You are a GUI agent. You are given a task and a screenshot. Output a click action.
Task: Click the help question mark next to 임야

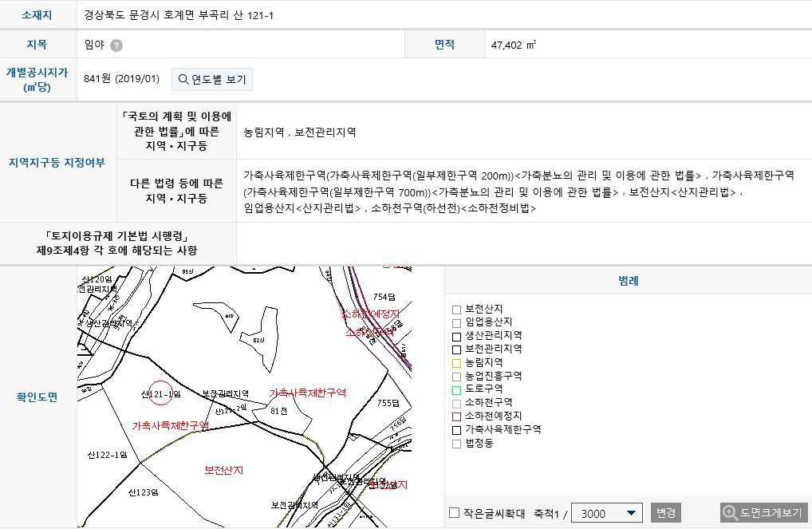click(x=116, y=45)
